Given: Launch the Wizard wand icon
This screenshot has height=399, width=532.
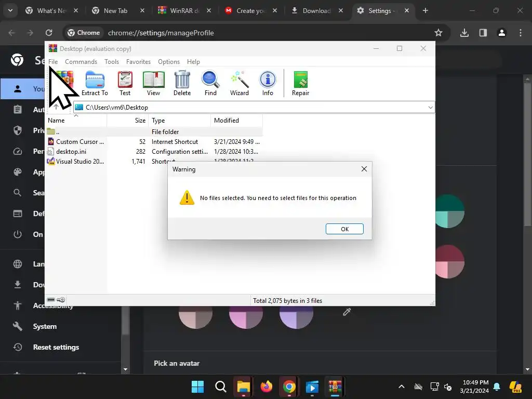Looking at the screenshot, I should coord(240,84).
